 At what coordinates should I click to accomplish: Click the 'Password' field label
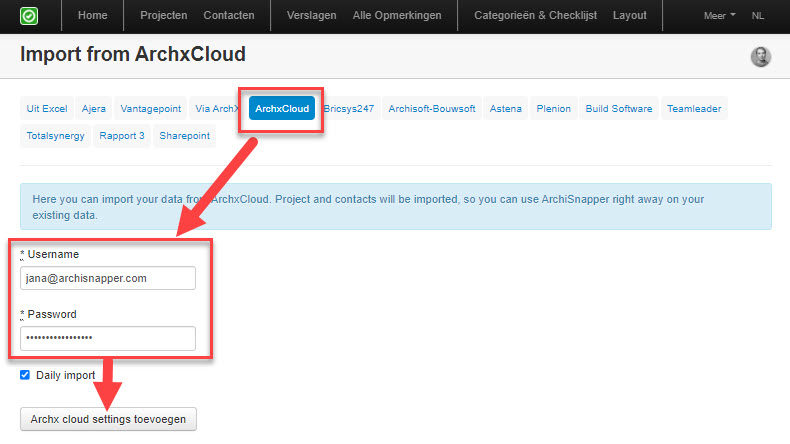tap(52, 314)
